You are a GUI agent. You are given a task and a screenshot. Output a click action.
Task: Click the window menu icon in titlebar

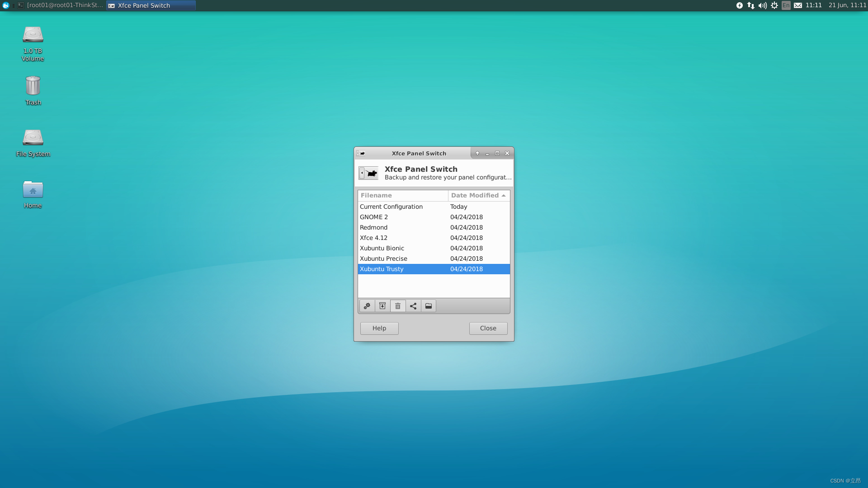(x=361, y=154)
